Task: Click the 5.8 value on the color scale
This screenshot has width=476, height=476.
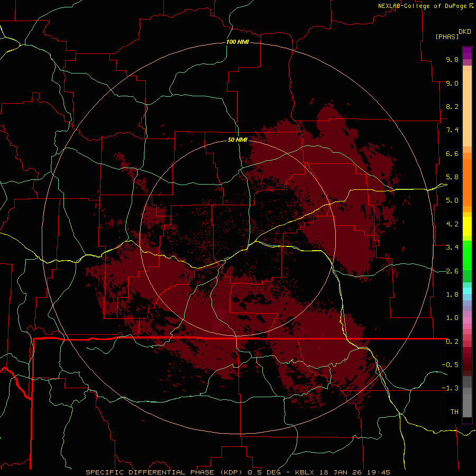Action: coord(452,177)
